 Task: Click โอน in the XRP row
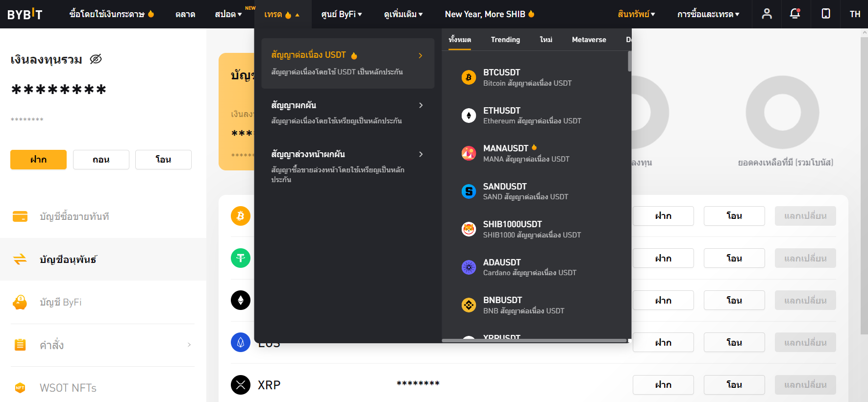(x=734, y=385)
